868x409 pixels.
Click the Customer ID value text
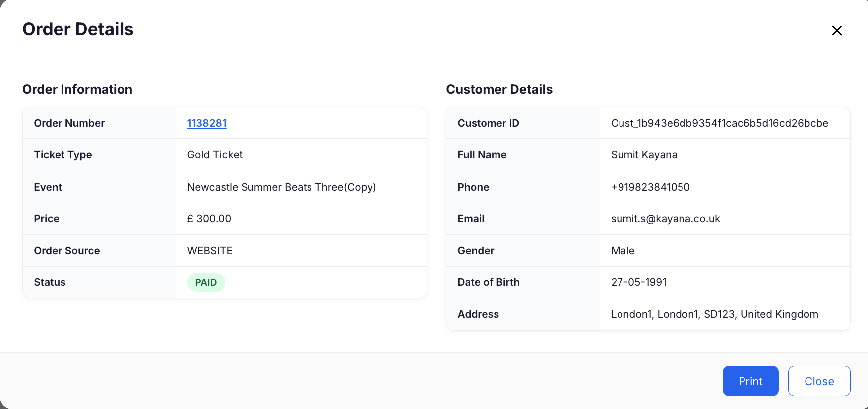720,123
